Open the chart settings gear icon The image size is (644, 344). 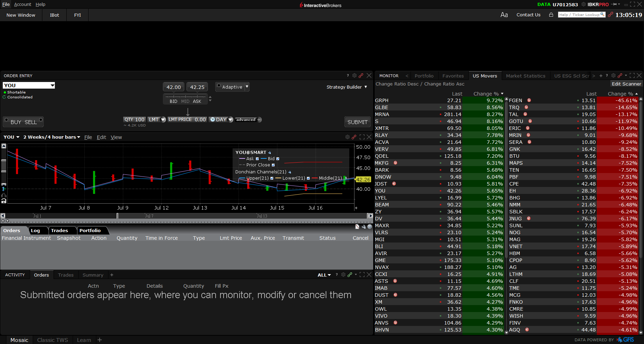pos(347,137)
